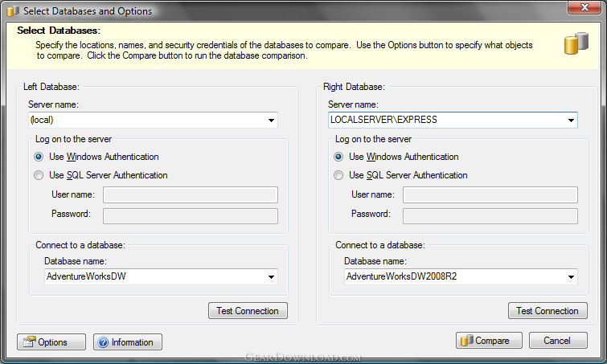Close the Select Databases and Options window
Viewport: 607px width, 364px height.
(584, 7)
